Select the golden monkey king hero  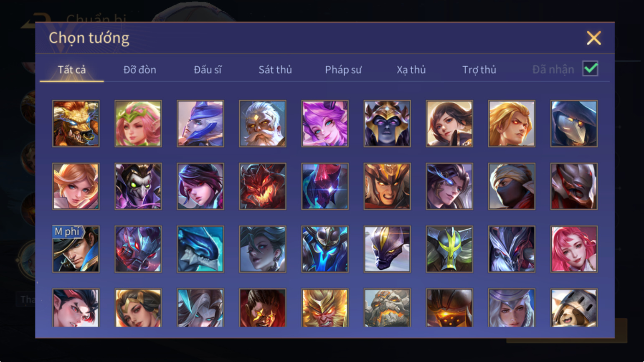[x=325, y=308]
